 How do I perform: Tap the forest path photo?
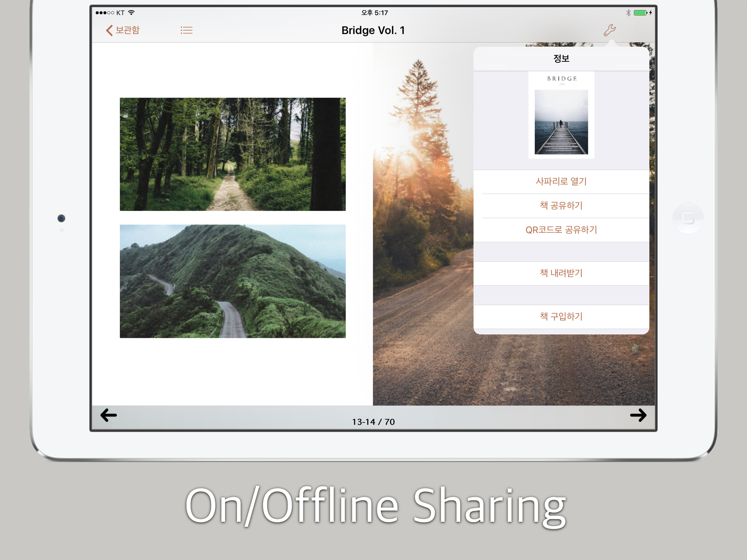coord(232,154)
